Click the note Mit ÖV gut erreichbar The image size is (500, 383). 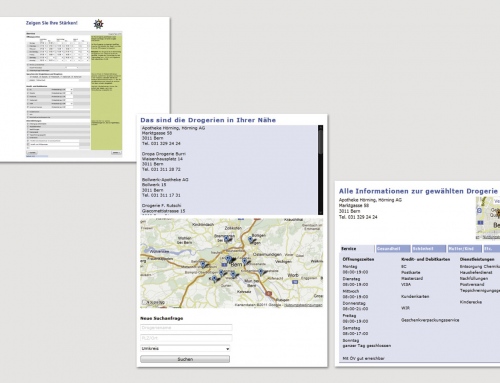(x=363, y=358)
